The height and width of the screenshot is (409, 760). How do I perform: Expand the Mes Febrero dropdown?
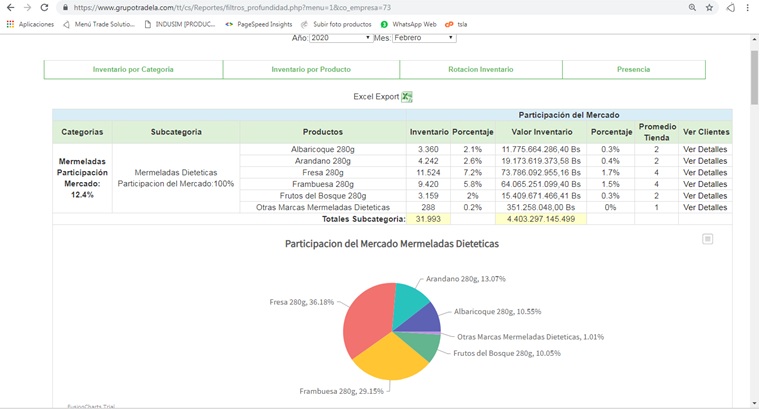424,38
